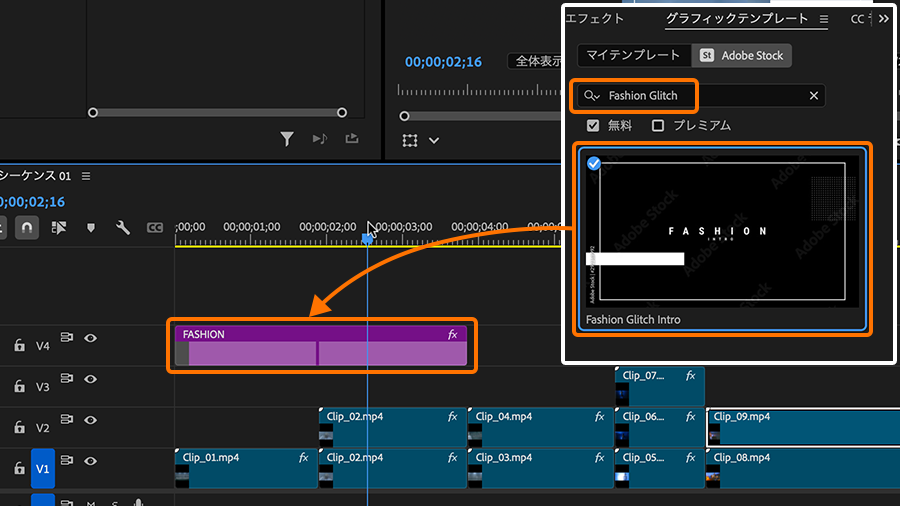This screenshot has width=900, height=506.
Task: Toggle lock on track V4
Action: tap(20, 345)
